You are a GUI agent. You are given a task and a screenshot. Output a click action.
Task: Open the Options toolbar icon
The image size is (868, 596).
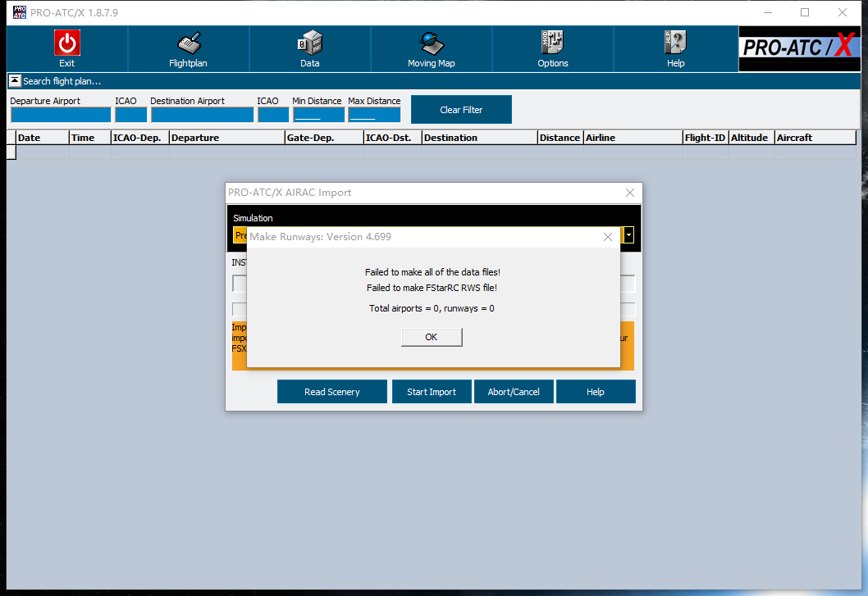552,43
